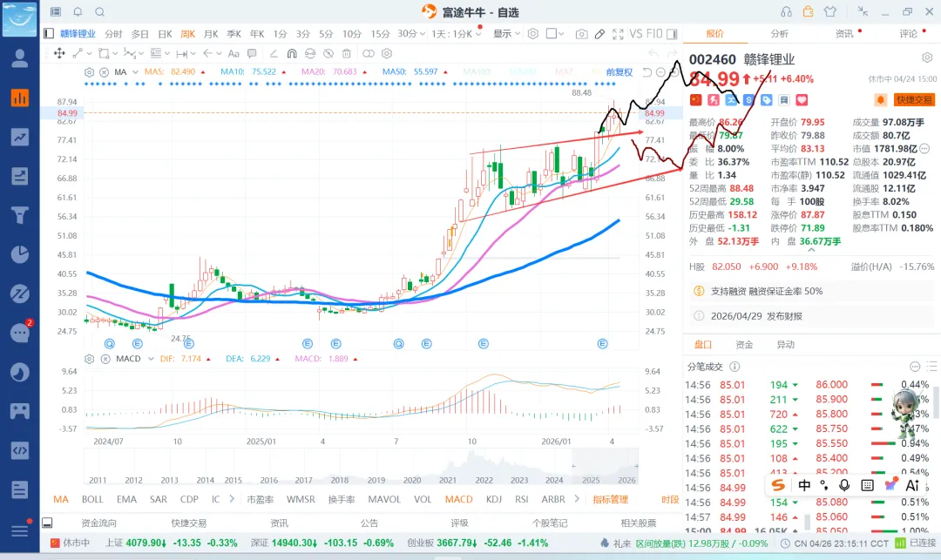
Task: Open the account profile sidebar icon
Action: click(x=20, y=58)
